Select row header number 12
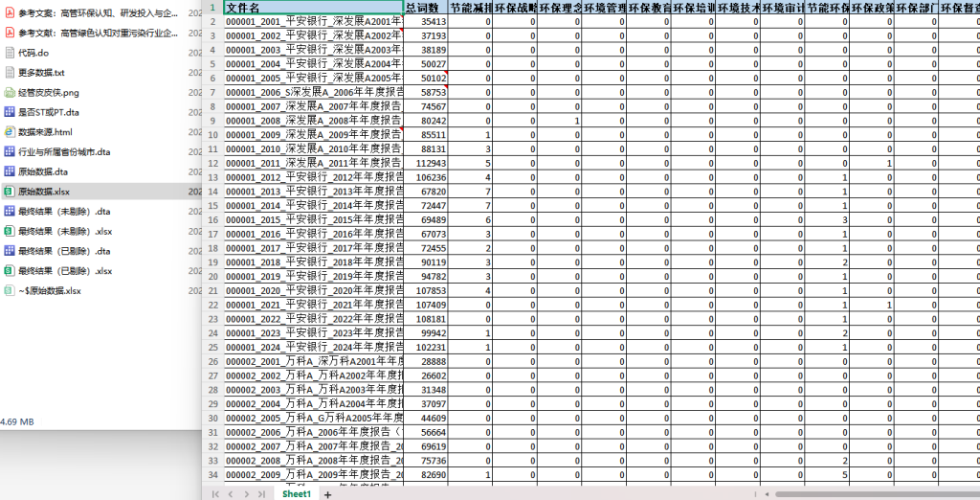Screen dimensions: 980x500 212,164
